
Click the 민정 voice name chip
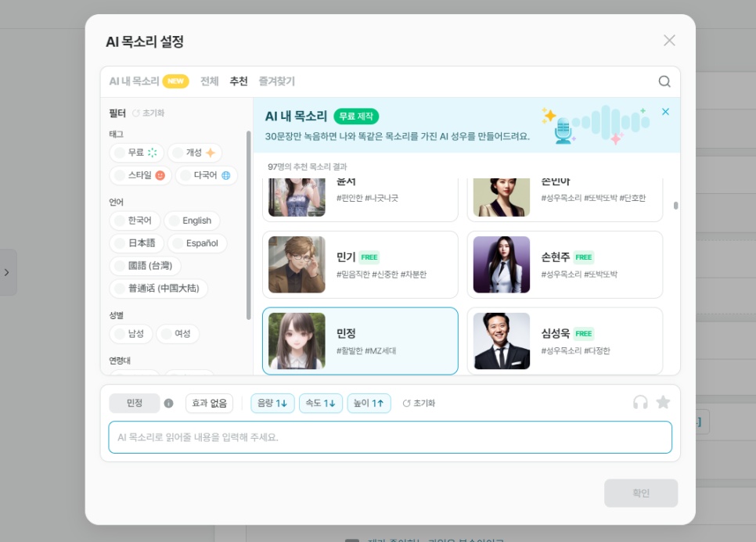[x=135, y=404]
